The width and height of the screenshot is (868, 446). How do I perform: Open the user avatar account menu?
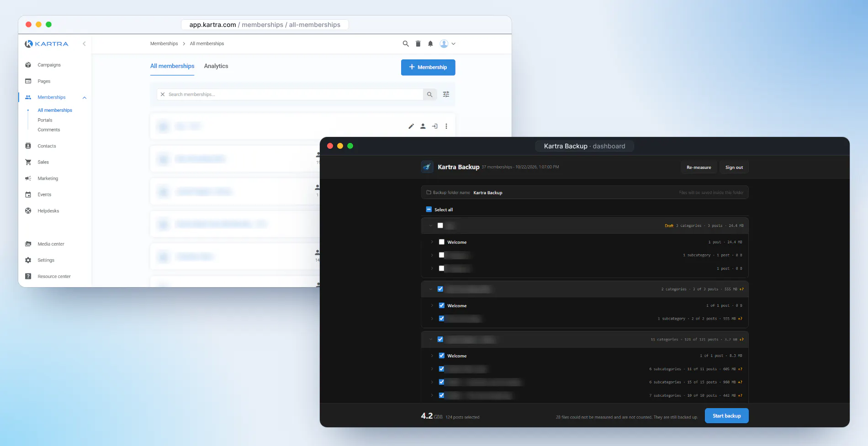(447, 44)
